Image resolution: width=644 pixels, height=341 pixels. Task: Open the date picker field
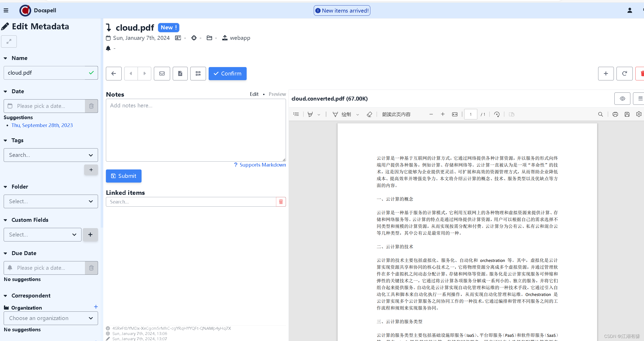pos(45,106)
